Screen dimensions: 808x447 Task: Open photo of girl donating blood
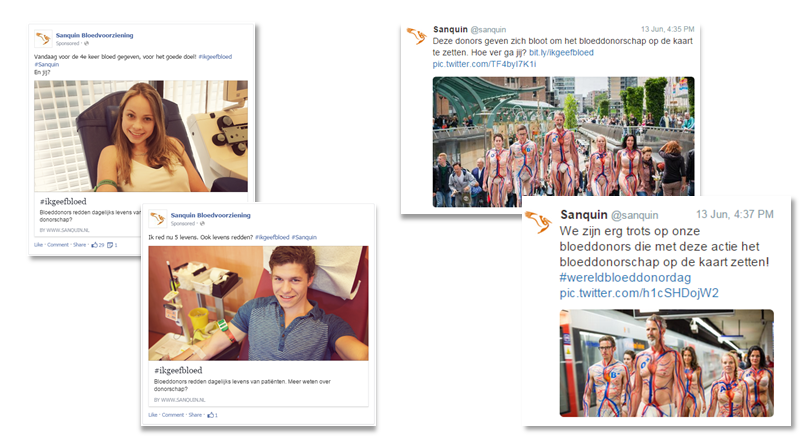coord(141,136)
